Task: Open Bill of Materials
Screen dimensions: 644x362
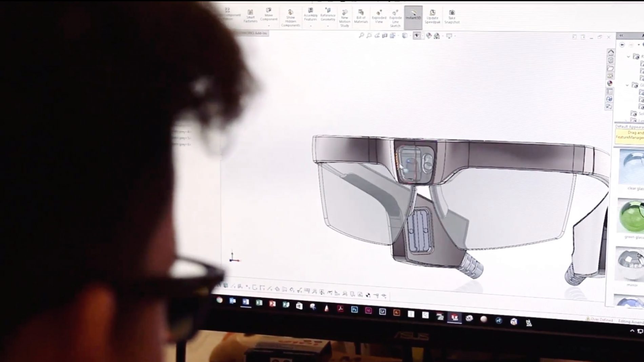Action: (x=361, y=17)
